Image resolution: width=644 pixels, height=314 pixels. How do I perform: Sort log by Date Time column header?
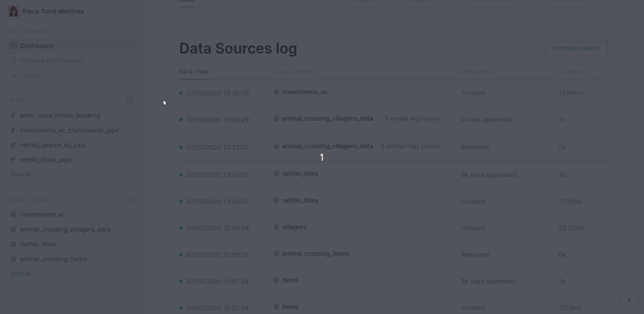(x=194, y=72)
